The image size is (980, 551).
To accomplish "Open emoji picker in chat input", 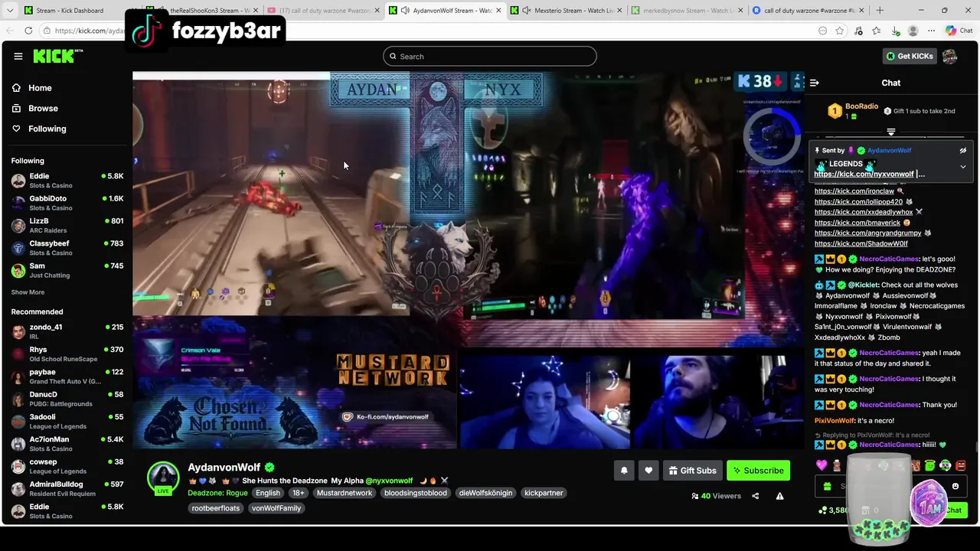I will coord(955,486).
